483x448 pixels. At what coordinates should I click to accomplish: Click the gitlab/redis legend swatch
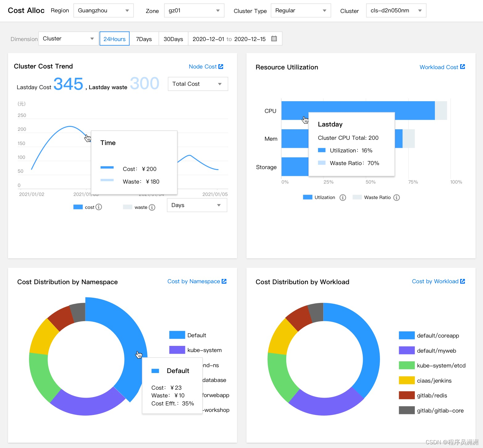tap(407, 395)
